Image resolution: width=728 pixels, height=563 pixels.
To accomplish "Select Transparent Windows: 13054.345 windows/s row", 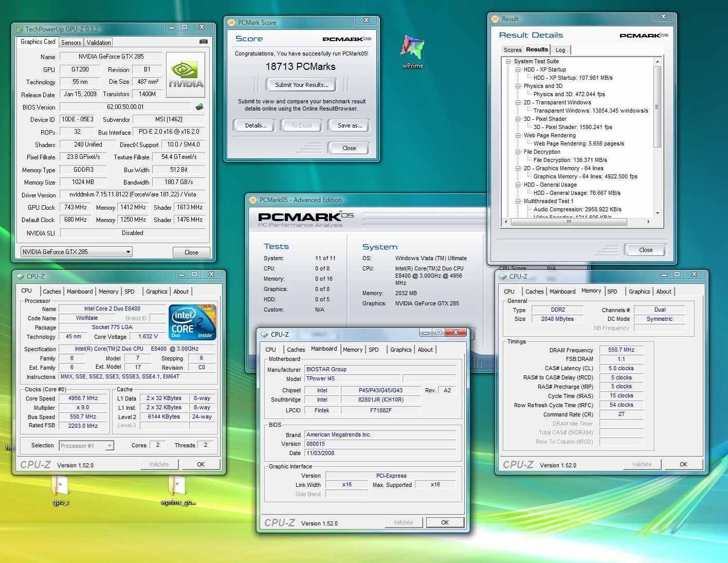I will [591, 111].
